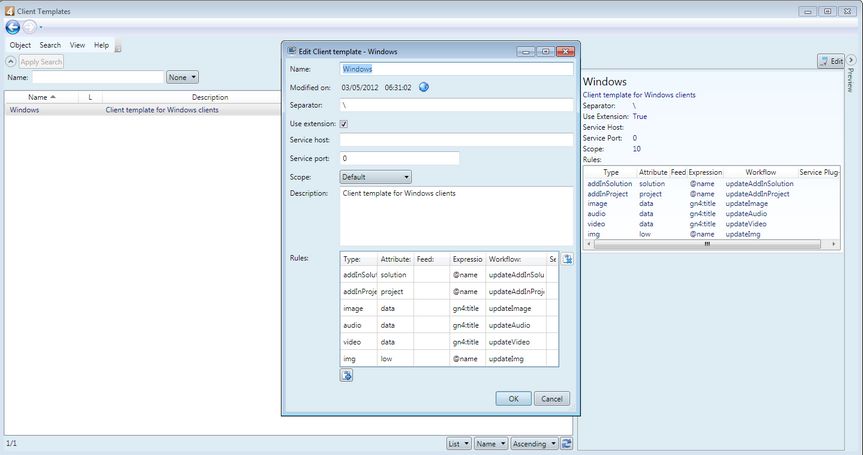
Task: Click the preview pane horizontal scrollbar
Action: 707,244
